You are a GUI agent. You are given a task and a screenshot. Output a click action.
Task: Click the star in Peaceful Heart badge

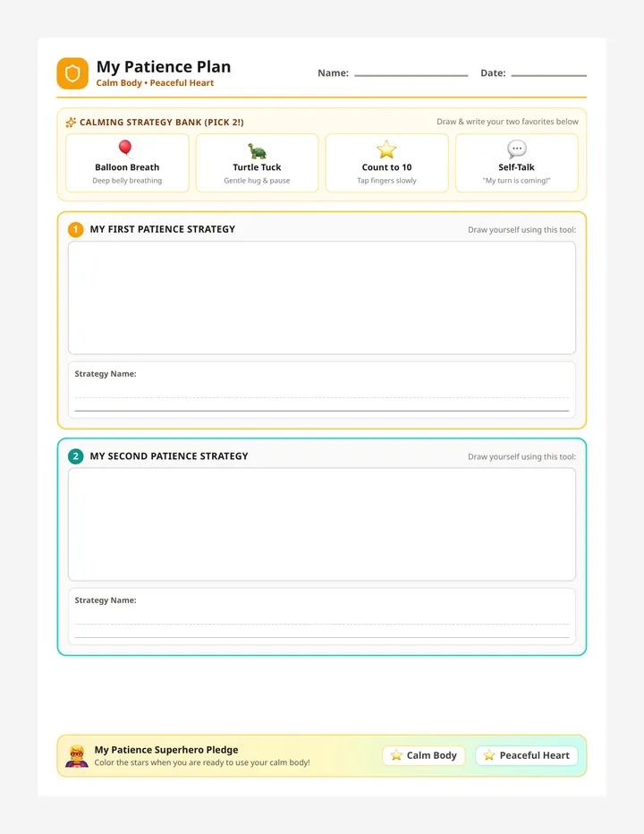point(489,755)
